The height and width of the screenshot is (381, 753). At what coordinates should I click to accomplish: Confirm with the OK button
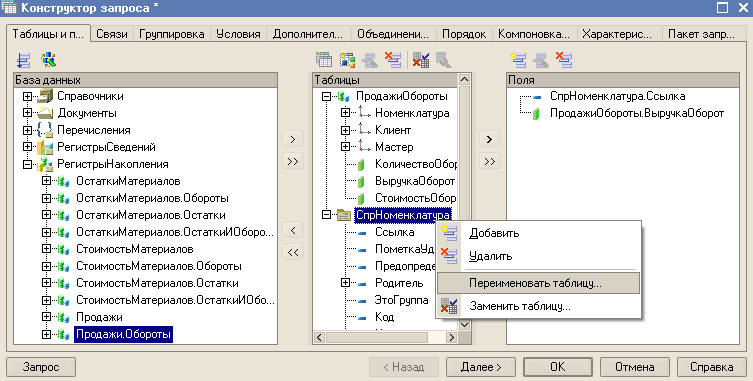pyautogui.click(x=558, y=367)
